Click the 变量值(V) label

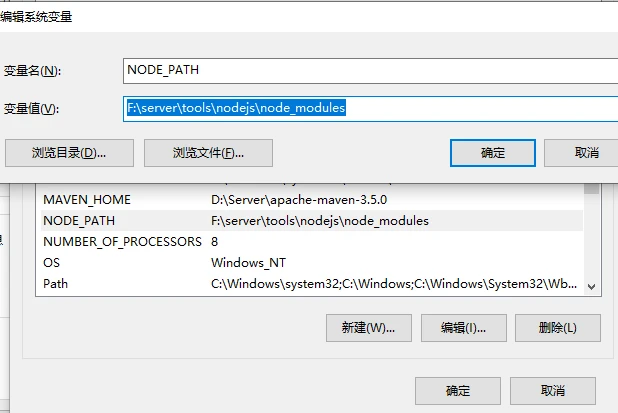pyautogui.click(x=32, y=109)
